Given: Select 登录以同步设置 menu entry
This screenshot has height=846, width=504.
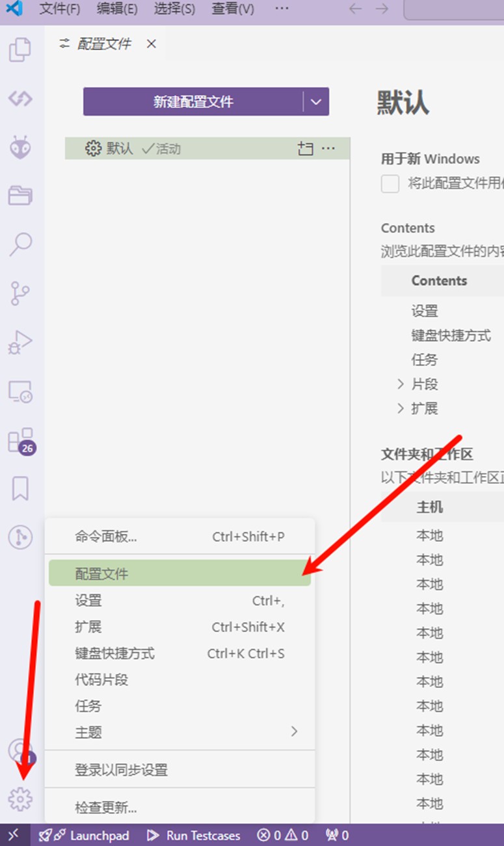Looking at the screenshot, I should pyautogui.click(x=179, y=770).
